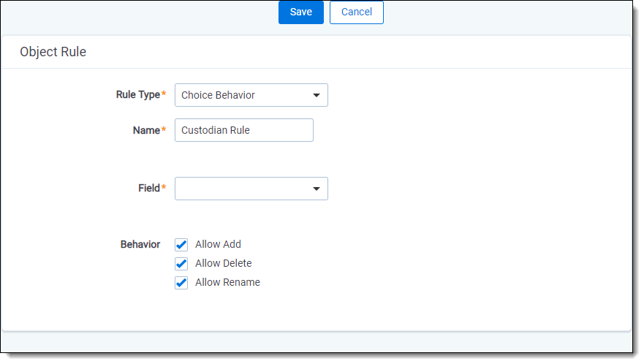Viewport: 644px width, 364px height.
Task: Click the Rule Type field label
Action: 138,95
